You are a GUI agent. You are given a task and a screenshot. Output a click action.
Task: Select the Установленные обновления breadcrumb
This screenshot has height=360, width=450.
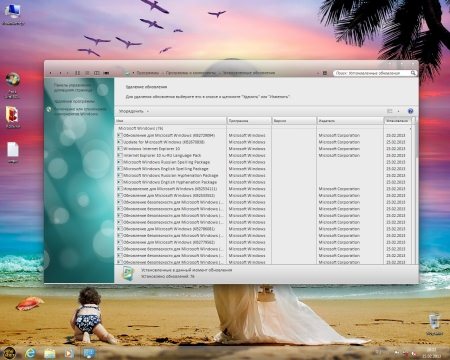(x=249, y=73)
